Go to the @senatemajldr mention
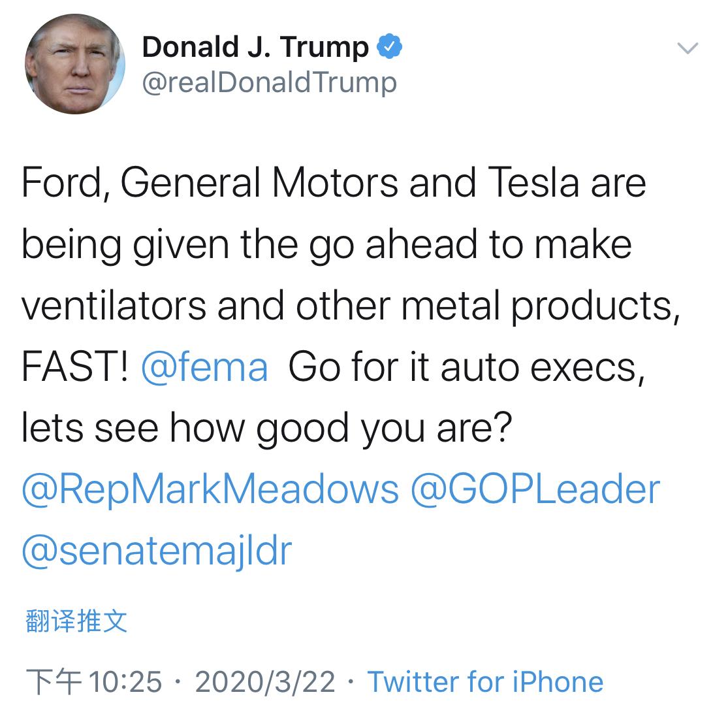728x718 pixels. point(157,551)
